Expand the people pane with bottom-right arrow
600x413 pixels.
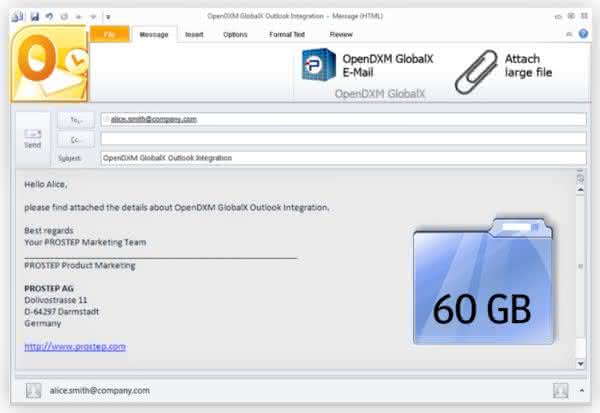pos(582,390)
